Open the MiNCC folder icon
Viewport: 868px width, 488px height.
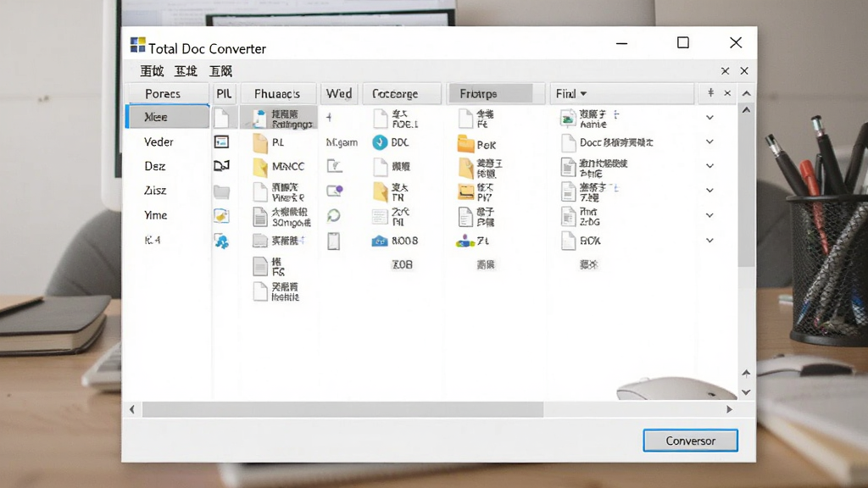[260, 167]
